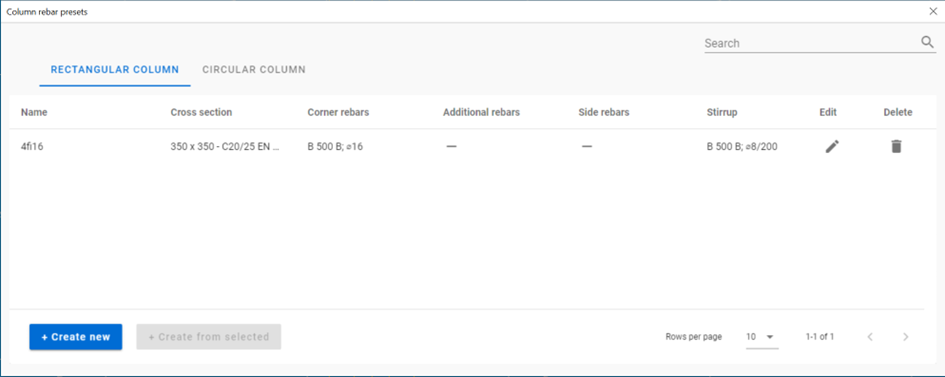Image resolution: width=945 pixels, height=377 pixels.
Task: Edit the 4fi16 preset with pencil icon
Action: point(832,146)
